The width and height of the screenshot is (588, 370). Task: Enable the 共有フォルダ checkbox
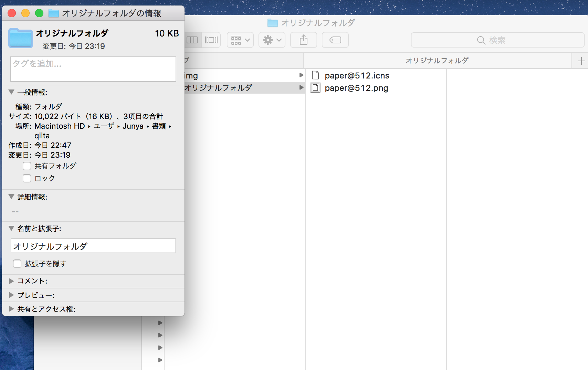[x=27, y=166]
